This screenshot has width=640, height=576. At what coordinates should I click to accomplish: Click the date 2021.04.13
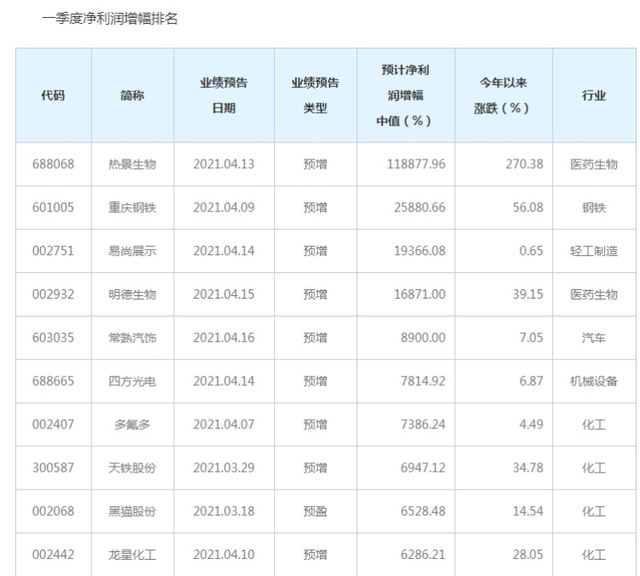224,164
